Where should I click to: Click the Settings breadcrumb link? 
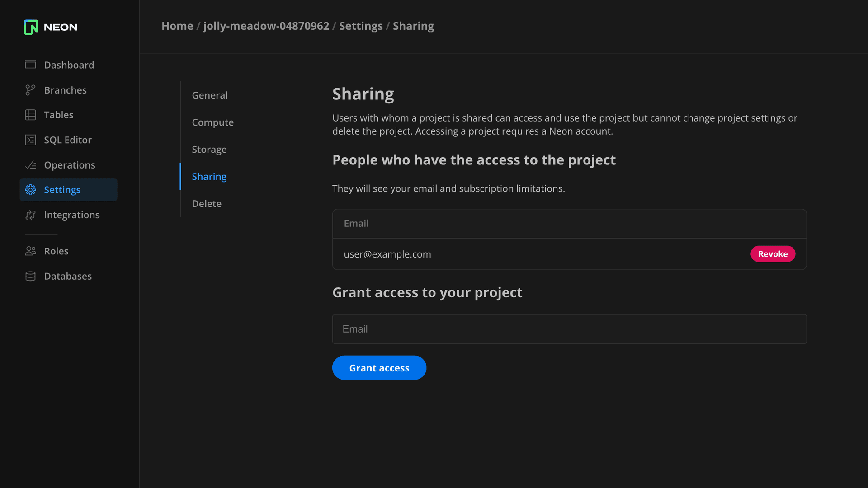tap(361, 26)
